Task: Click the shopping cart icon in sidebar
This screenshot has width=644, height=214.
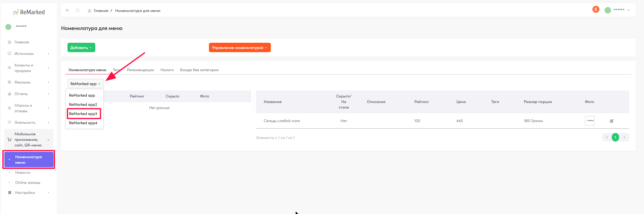Action: click(x=9, y=140)
